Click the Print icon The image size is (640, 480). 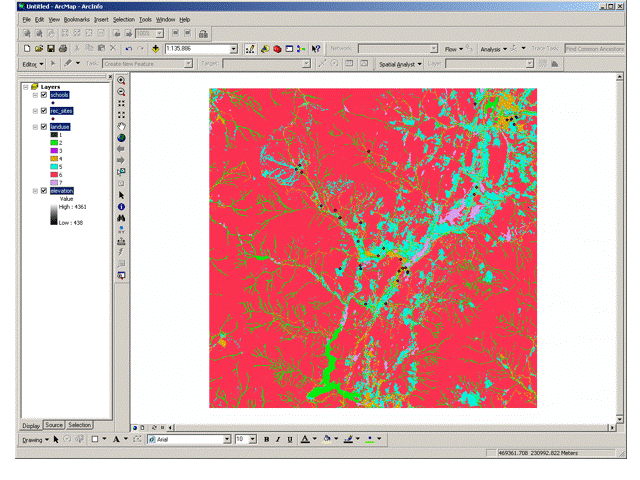point(63,49)
